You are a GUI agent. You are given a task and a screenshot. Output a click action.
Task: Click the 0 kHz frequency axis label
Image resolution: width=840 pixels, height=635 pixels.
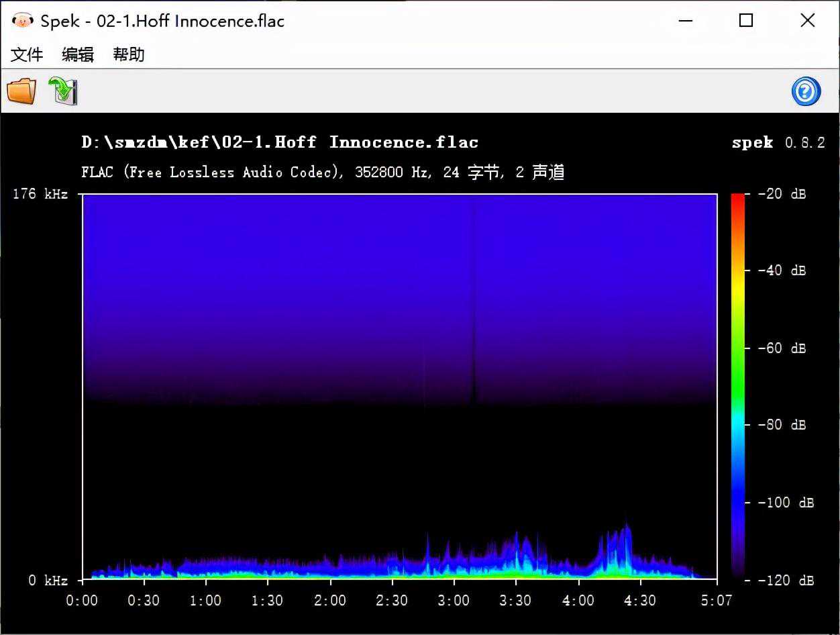point(48,580)
